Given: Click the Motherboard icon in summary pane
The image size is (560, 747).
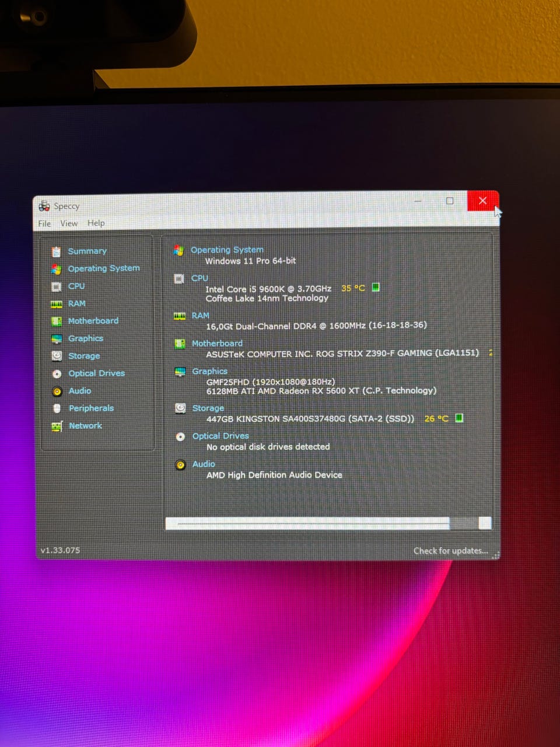Looking at the screenshot, I should tap(180, 344).
